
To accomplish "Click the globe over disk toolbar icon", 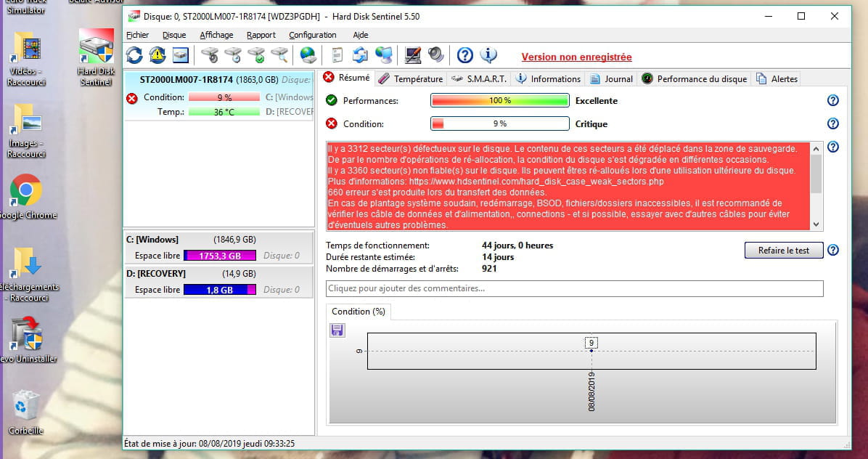I will click(x=308, y=54).
